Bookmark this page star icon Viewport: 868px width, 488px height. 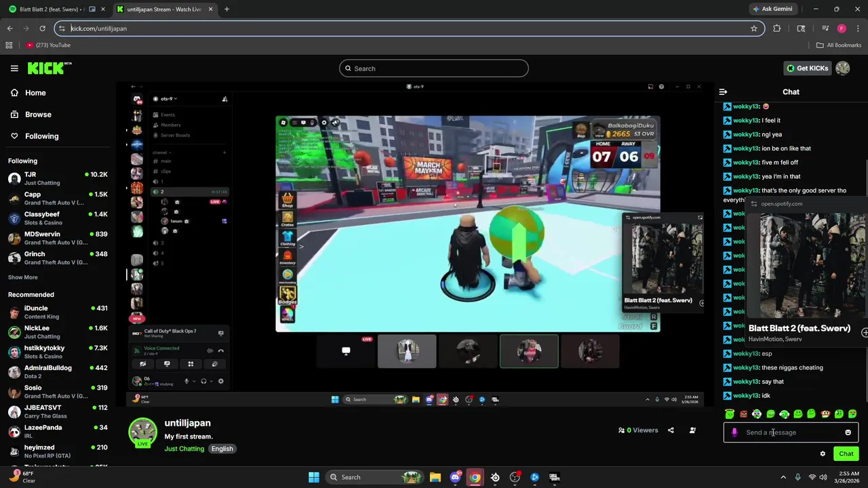[753, 28]
